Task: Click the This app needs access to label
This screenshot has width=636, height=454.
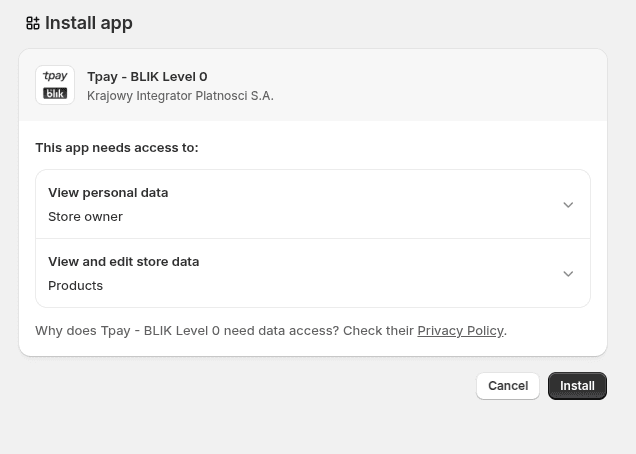Action: (x=116, y=147)
